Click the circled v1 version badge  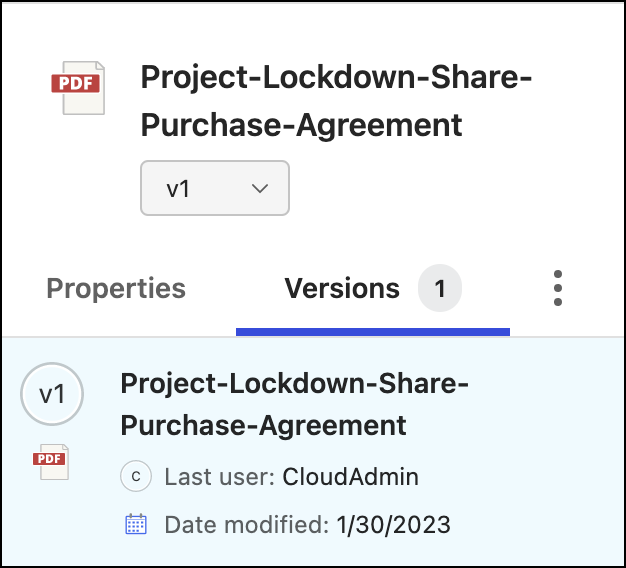tap(52, 395)
